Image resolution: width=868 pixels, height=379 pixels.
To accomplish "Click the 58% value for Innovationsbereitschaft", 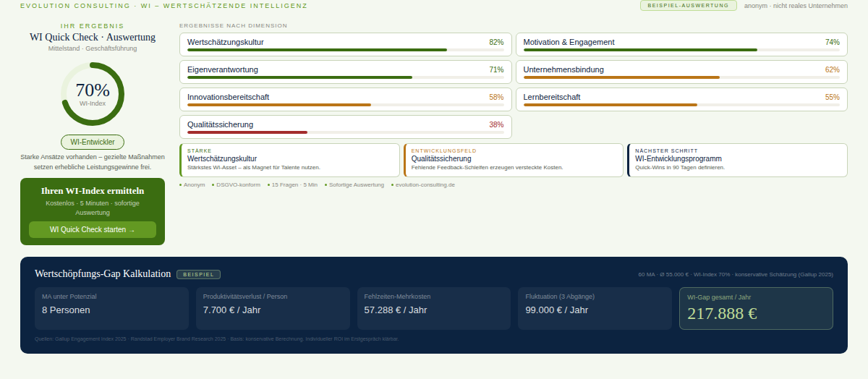I will [496, 97].
